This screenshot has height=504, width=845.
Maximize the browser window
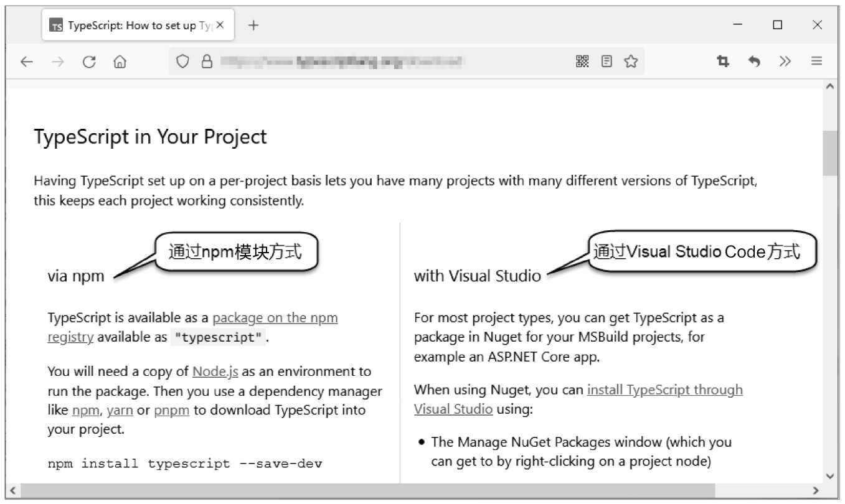[777, 25]
